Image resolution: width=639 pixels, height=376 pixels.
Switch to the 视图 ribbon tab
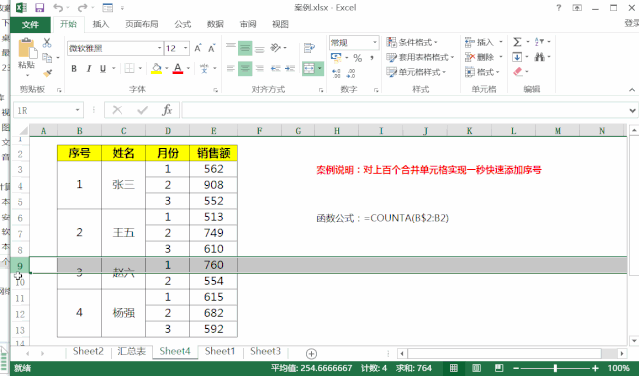coord(280,24)
